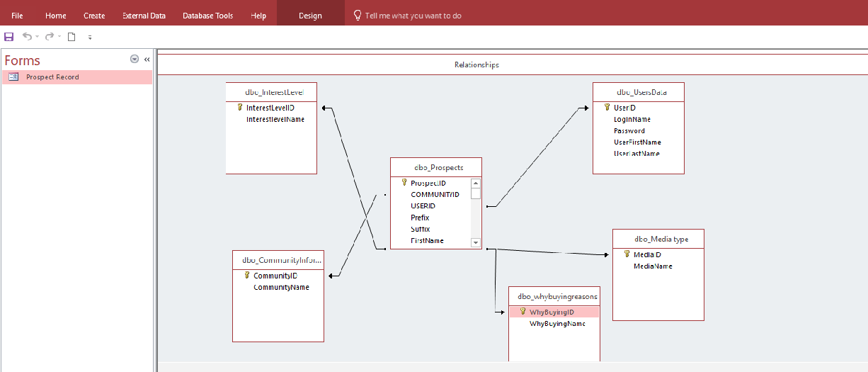Select UserFirstName field
This screenshot has width=868, height=372.
(x=637, y=142)
